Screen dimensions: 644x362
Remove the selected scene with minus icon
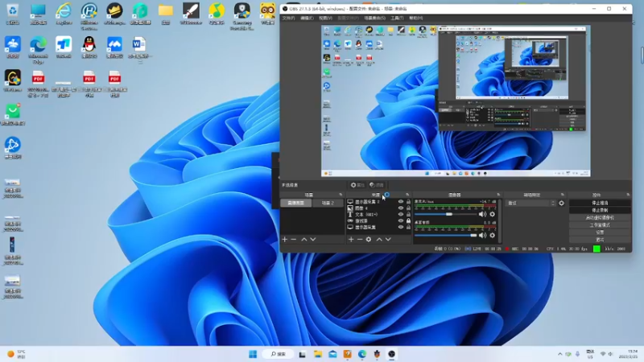[x=294, y=239]
